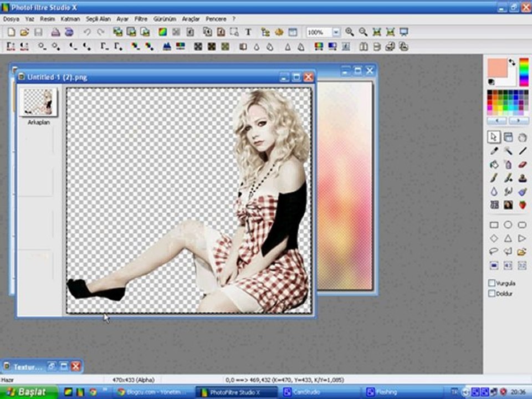Viewport: 532px width, 399px height.
Task: Open the Seçili Alan menu
Action: point(99,19)
